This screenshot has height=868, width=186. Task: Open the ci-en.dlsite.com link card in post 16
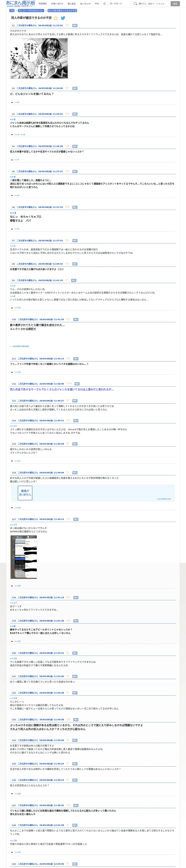click(93, 493)
